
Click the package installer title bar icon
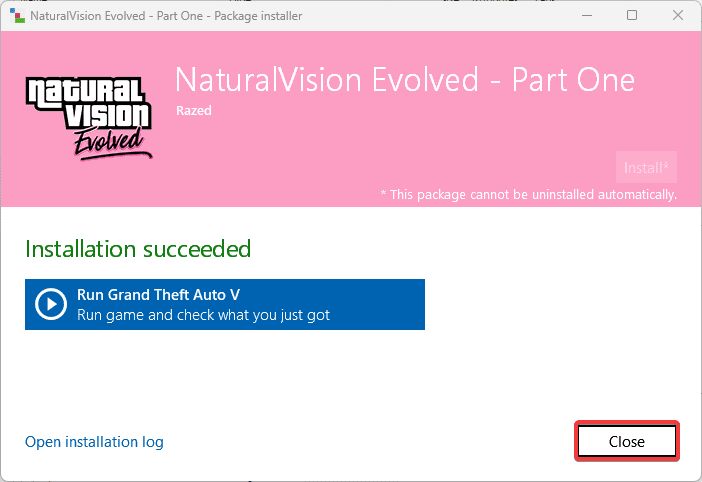14,16
